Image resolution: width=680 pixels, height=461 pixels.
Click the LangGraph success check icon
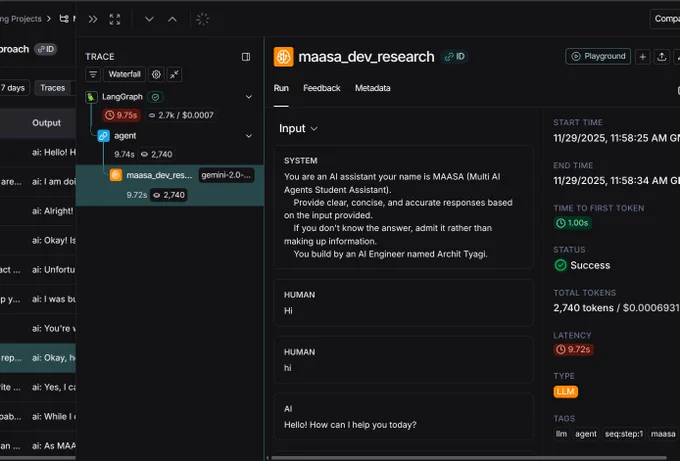155,97
